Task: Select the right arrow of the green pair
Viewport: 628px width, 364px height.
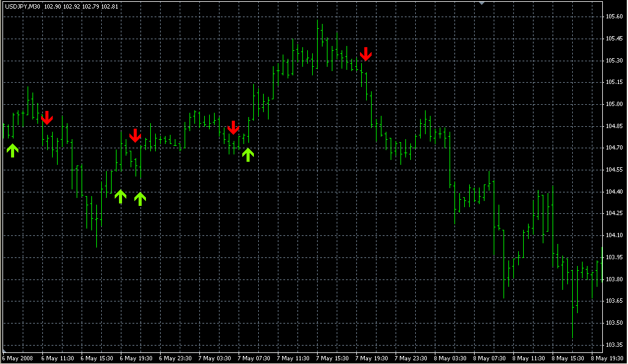Action: [140, 198]
